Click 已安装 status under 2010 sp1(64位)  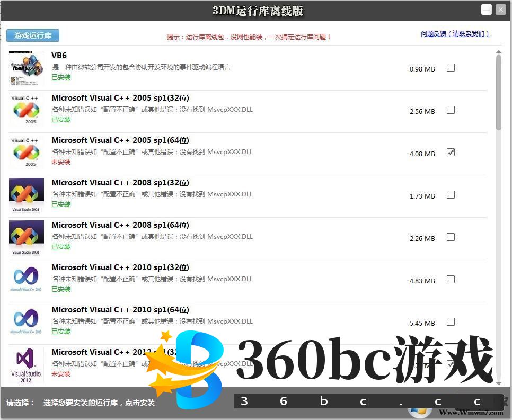point(61,332)
